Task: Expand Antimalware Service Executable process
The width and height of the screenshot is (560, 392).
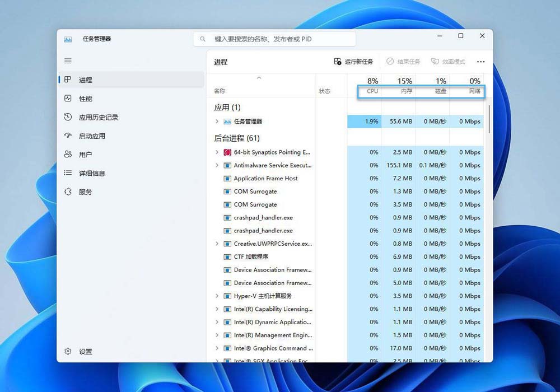Action: (217, 165)
